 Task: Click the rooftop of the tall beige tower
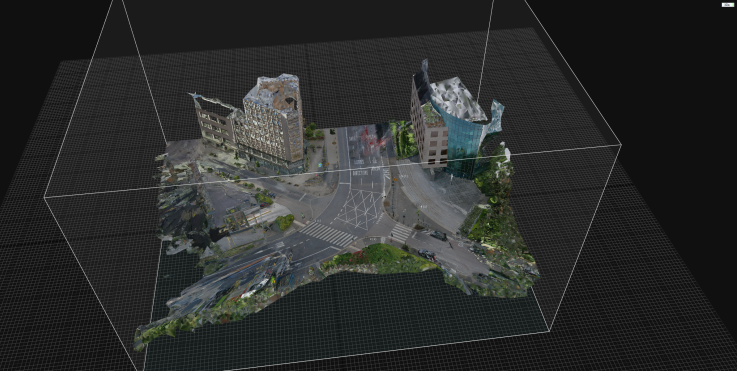coord(274,93)
